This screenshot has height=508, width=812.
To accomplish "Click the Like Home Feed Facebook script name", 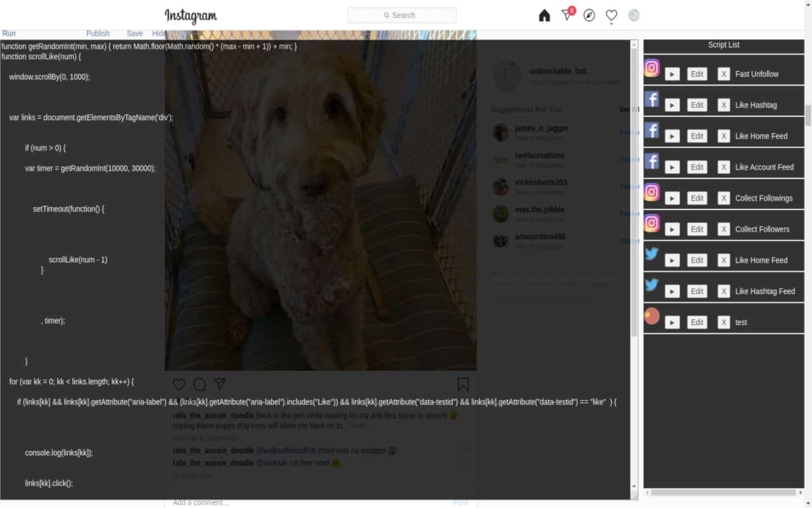I will pos(761,136).
